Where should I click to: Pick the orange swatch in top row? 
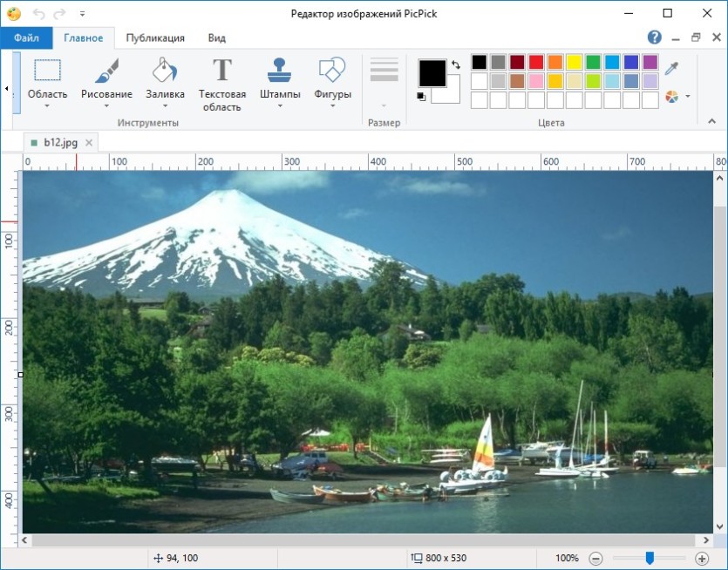[555, 62]
